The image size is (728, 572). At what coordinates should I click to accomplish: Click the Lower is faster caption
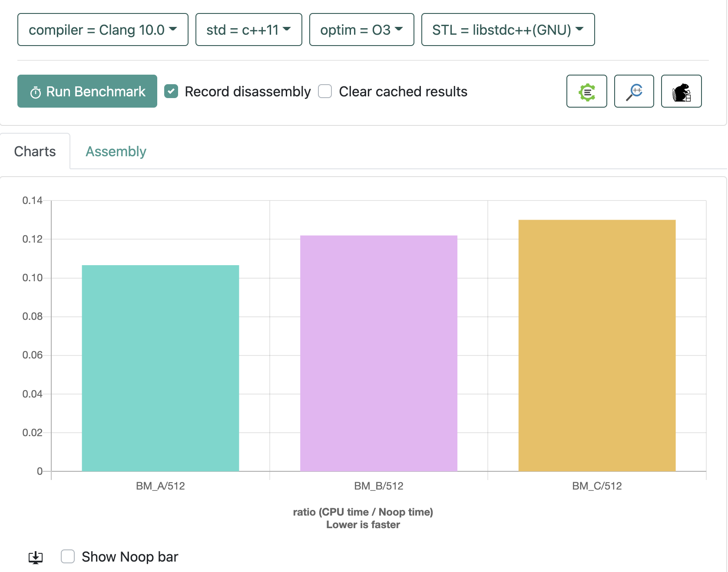tap(363, 525)
